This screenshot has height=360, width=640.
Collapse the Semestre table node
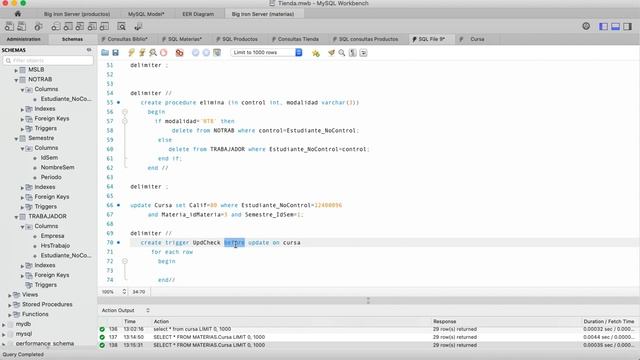click(16, 139)
